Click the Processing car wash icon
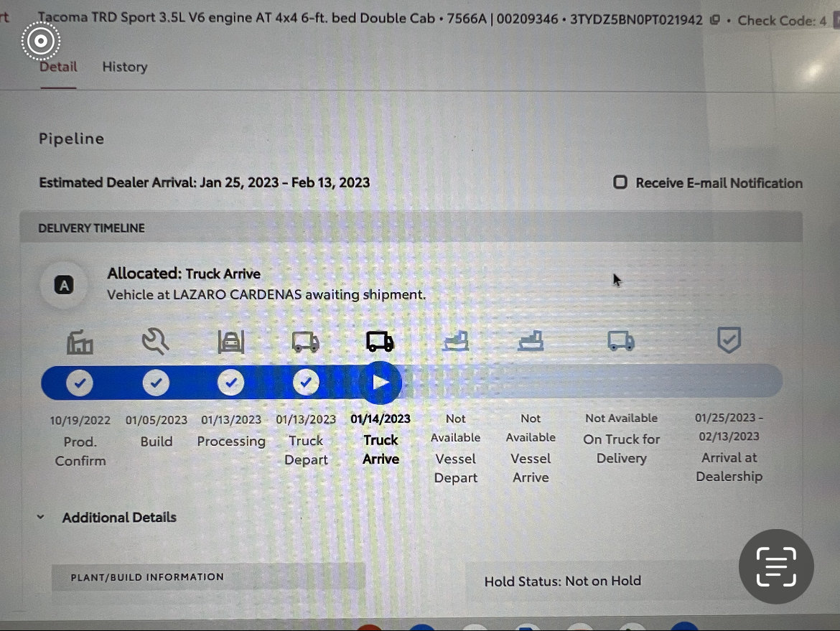 231,342
